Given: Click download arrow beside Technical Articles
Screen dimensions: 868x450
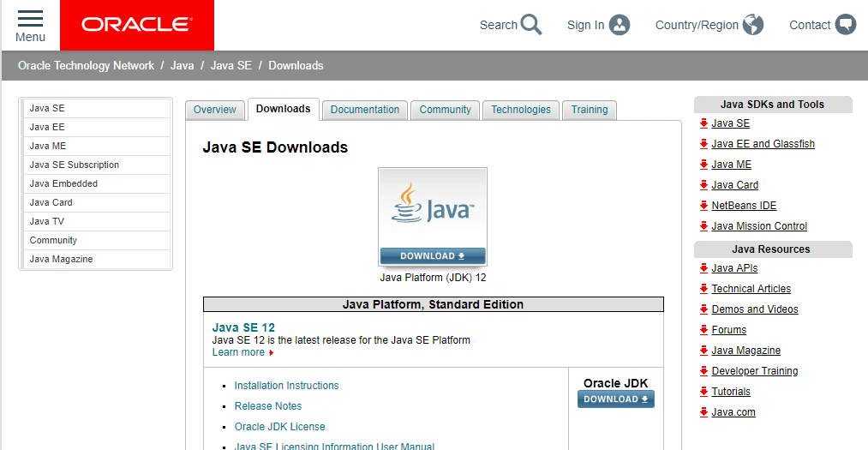Looking at the screenshot, I should click(x=703, y=288).
